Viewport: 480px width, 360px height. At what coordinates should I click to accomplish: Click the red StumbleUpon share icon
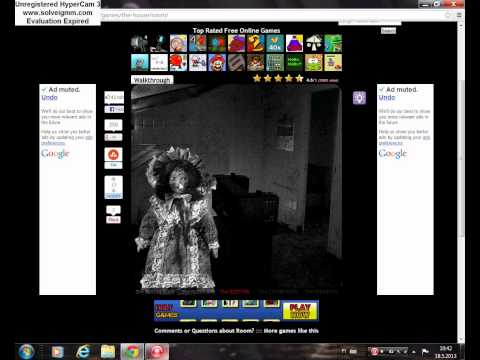tap(113, 155)
